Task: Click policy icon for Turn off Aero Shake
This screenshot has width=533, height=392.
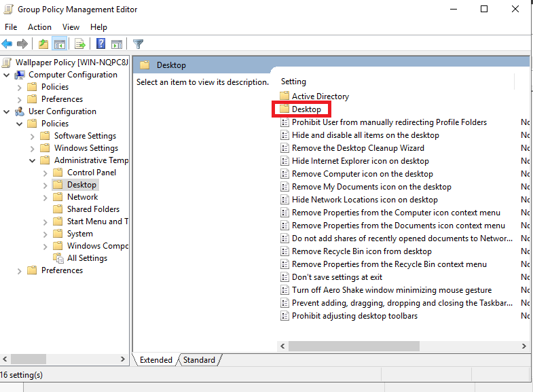Action: 284,290
